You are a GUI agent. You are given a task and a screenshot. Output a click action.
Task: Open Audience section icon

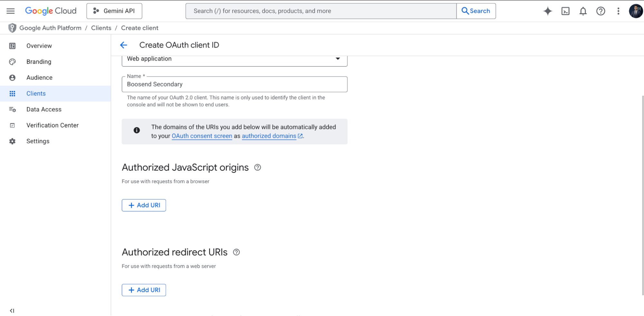[x=12, y=77]
